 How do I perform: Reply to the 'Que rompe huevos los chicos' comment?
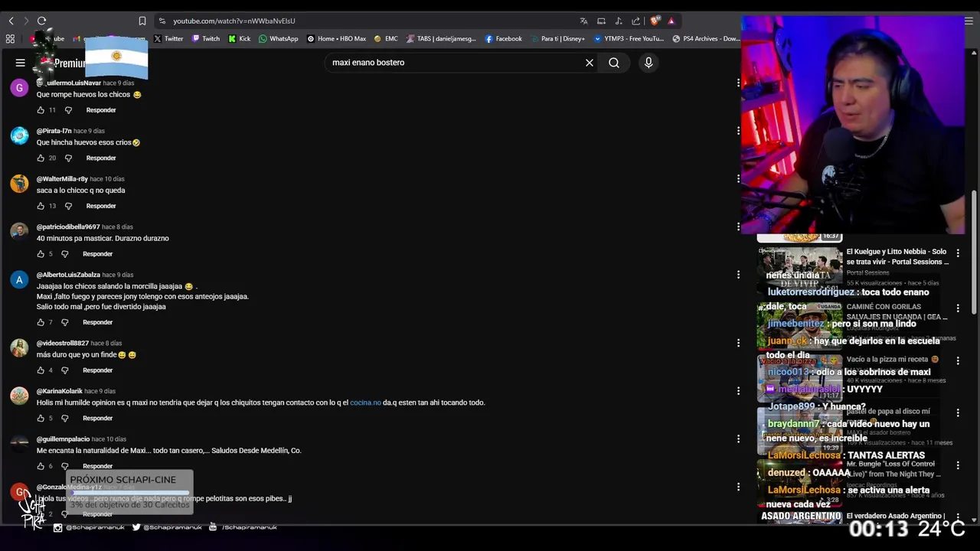(x=101, y=110)
